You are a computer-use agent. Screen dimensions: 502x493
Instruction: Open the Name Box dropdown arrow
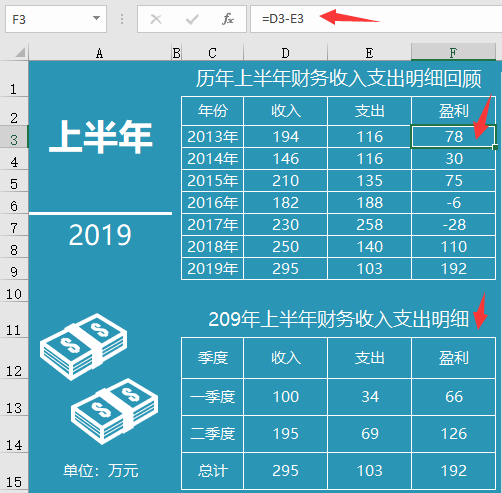click(96, 18)
